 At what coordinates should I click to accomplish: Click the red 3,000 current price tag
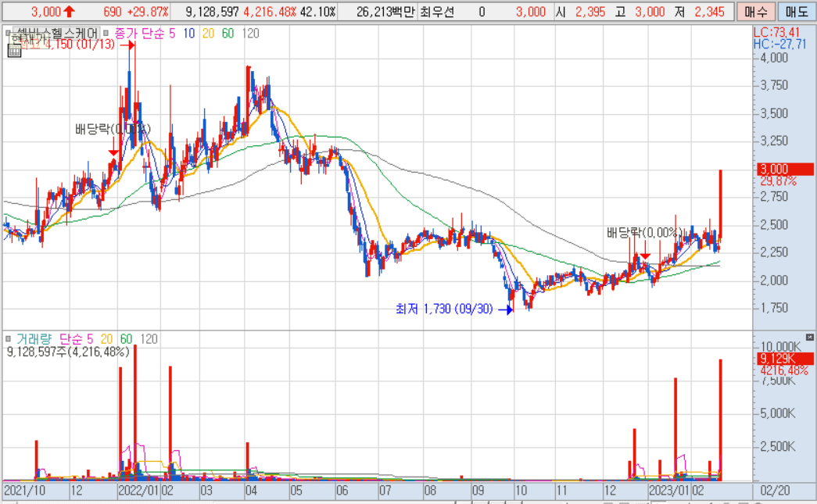pyautogui.click(x=785, y=169)
